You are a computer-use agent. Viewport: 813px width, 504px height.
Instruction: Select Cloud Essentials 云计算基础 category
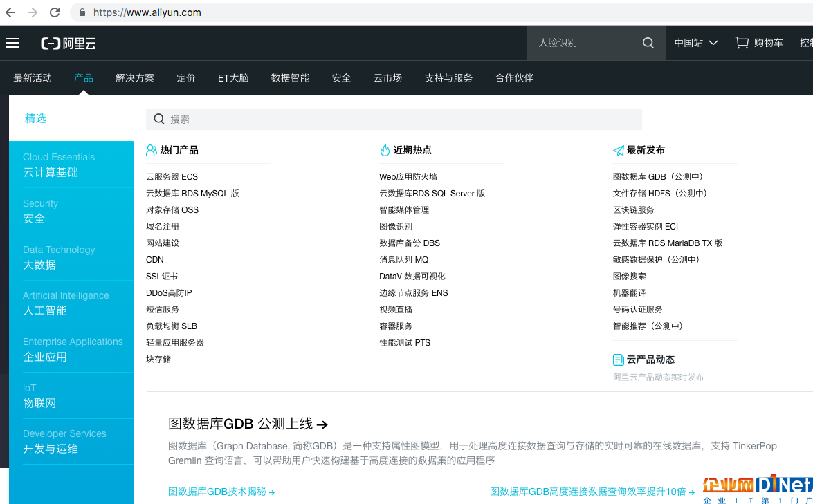tap(71, 165)
